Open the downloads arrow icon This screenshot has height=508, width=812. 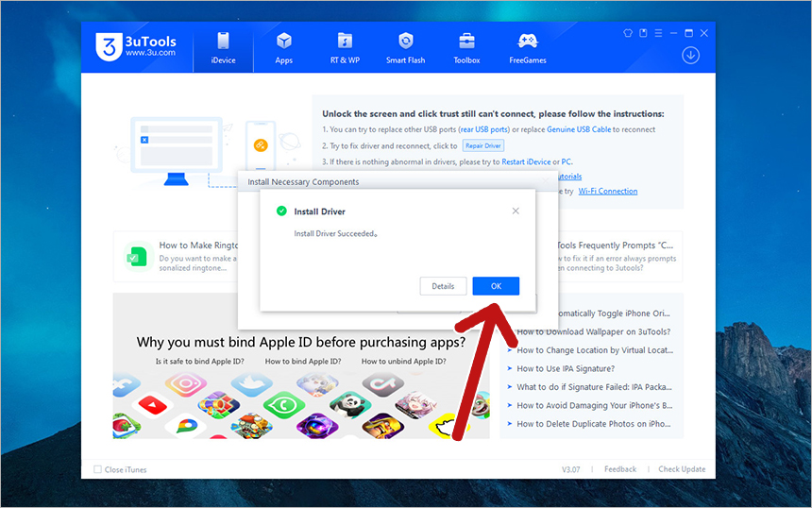(x=690, y=55)
